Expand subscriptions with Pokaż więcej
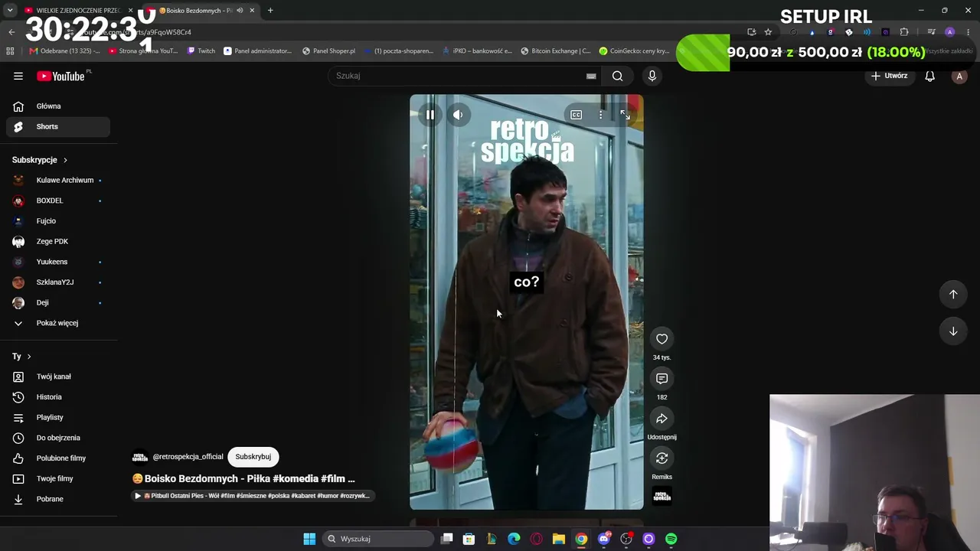Viewport: 980px width, 551px height. point(58,323)
